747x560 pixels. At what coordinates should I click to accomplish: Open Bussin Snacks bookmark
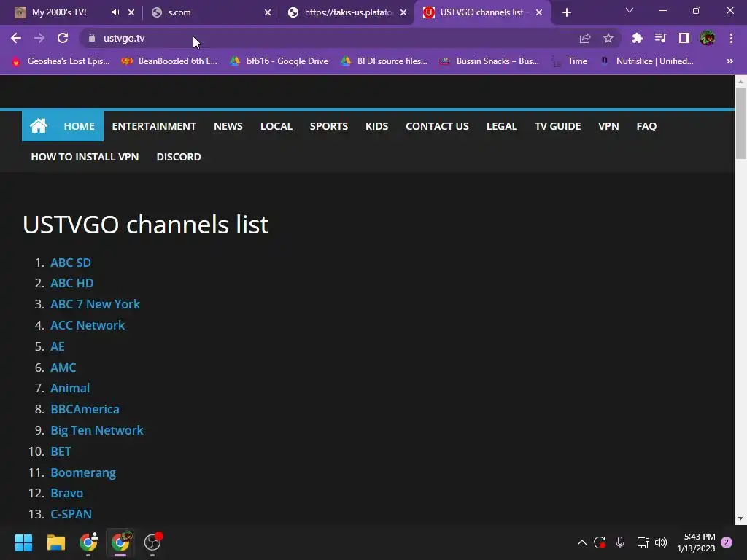click(x=489, y=61)
